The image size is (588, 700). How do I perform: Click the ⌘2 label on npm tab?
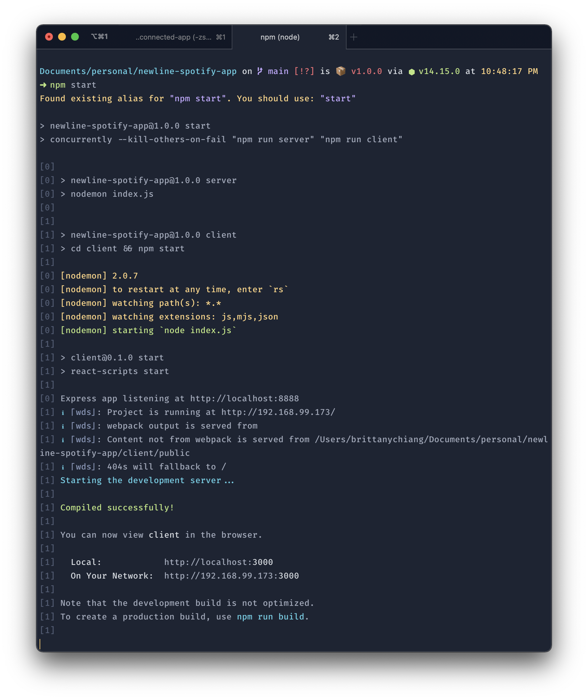[333, 37]
